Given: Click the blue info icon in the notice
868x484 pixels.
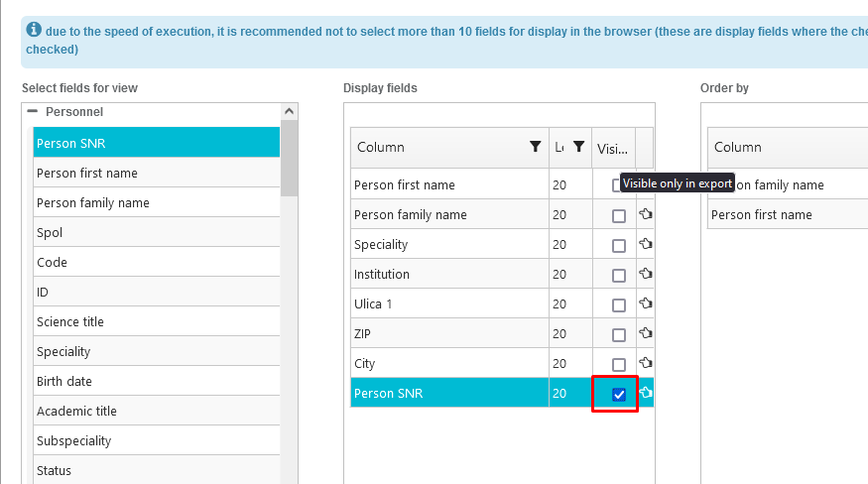Looking at the screenshot, I should tap(34, 30).
